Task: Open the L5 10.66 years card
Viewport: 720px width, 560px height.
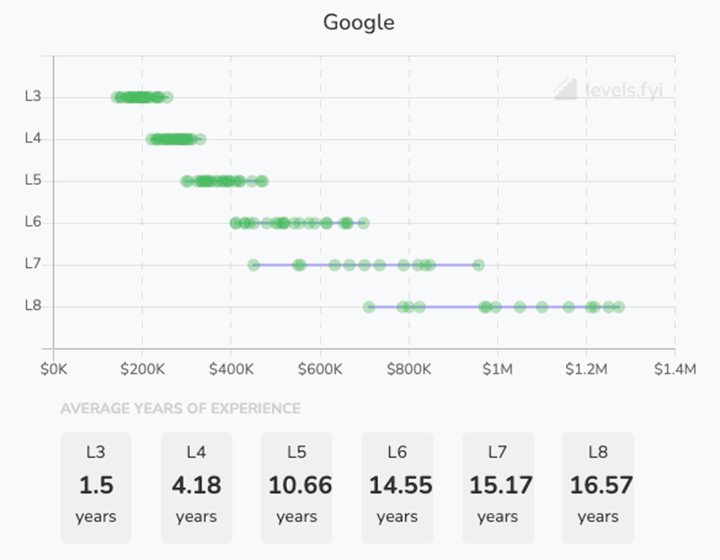Action: (296, 487)
